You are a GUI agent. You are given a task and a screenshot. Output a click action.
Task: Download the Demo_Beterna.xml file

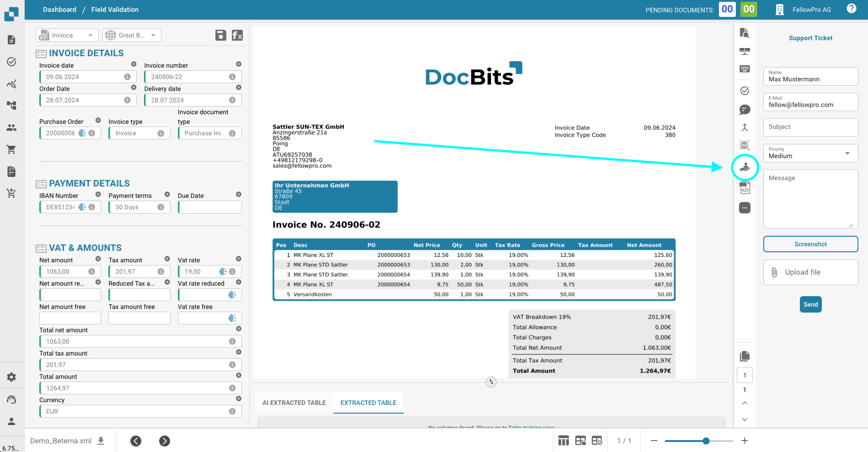101,441
